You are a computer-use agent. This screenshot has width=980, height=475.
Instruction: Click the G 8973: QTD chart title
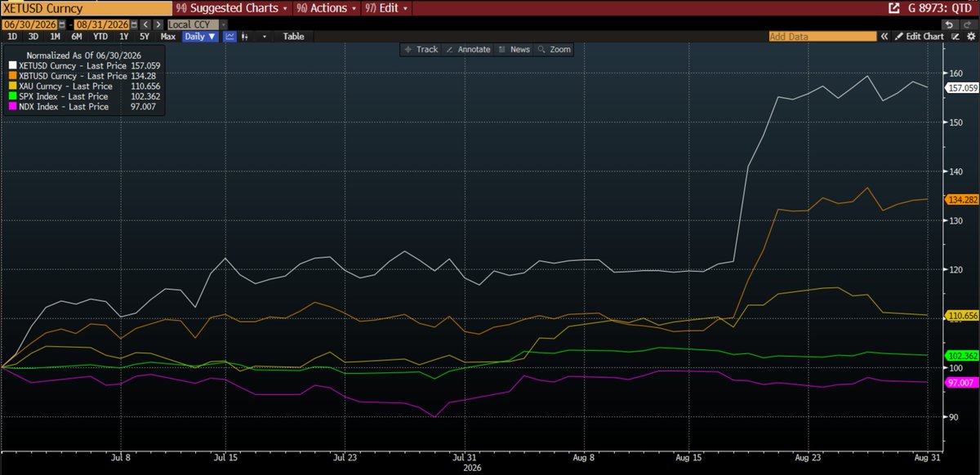(x=939, y=9)
